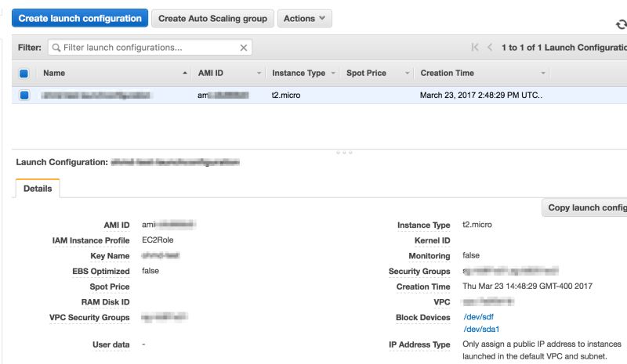Screen dimensions: 627x364
Task: Click t2.micro cell in table row
Action: 285,95
